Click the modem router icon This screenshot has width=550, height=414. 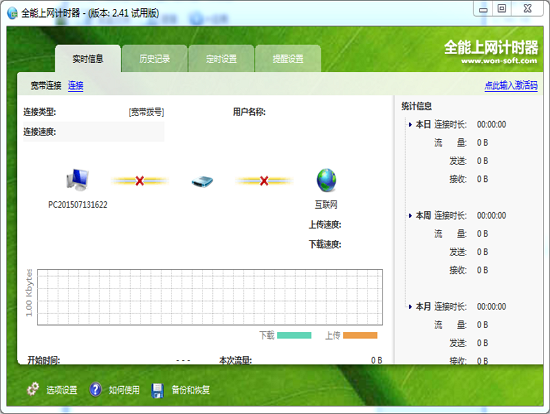click(x=202, y=181)
